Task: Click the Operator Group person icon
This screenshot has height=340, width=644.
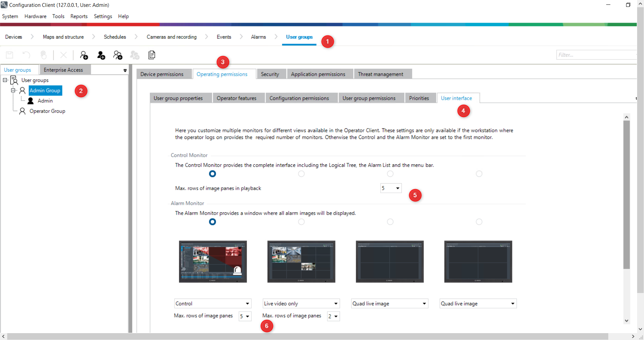Action: [22, 111]
